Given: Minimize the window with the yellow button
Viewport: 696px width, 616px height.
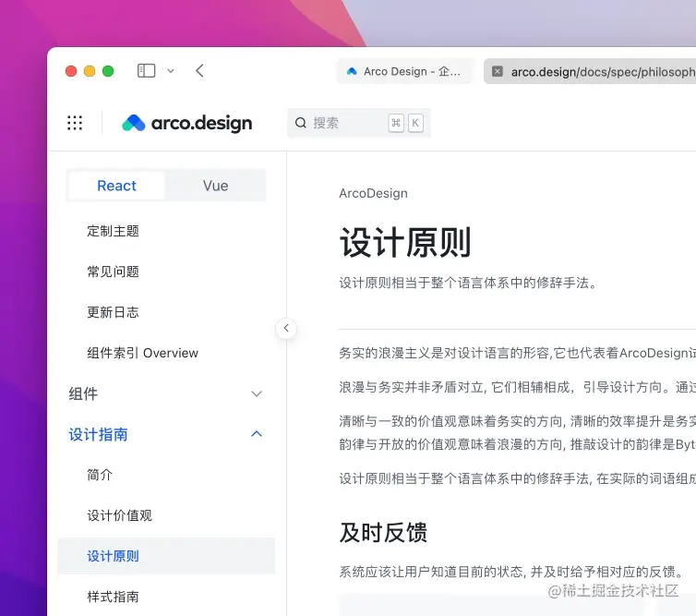Looking at the screenshot, I should pos(90,71).
